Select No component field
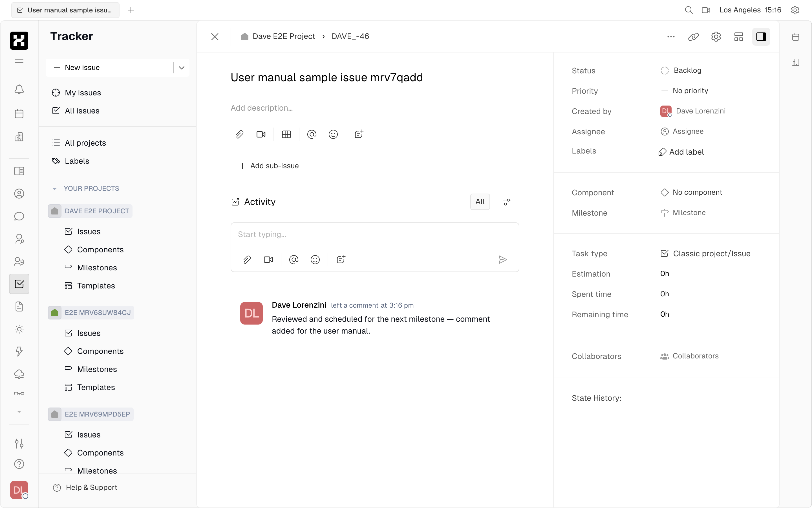Viewport: 812px width, 508px height. [692, 192]
